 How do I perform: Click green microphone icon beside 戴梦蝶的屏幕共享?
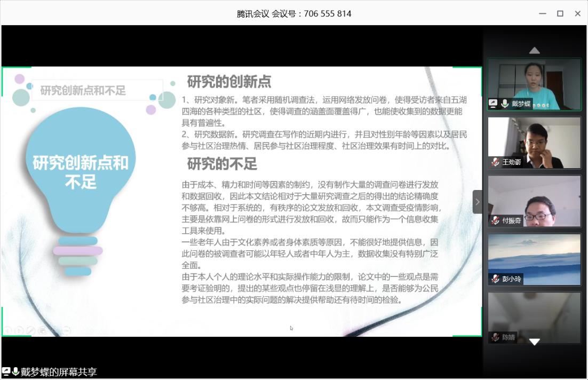point(15,371)
